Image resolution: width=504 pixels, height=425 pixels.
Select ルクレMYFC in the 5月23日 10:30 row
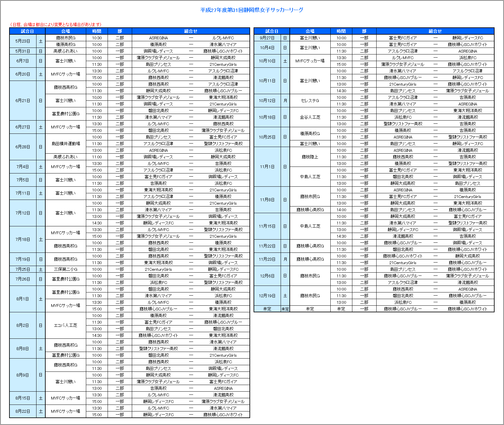tap(223, 38)
